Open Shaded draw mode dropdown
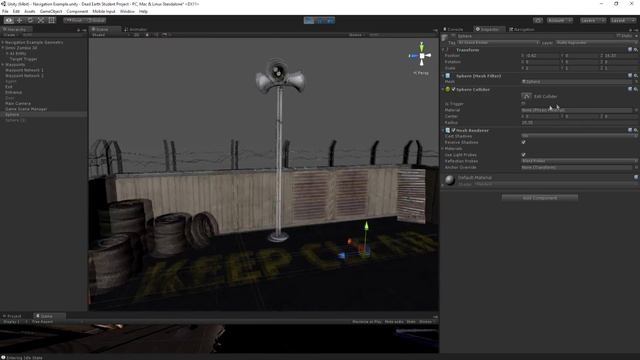Screen dimensions: 640x360 point(110,35)
